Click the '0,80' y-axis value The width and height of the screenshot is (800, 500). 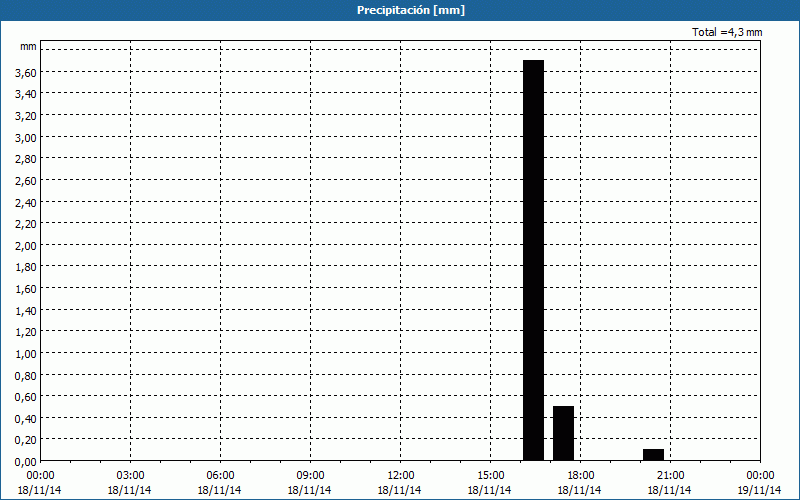click(26, 376)
